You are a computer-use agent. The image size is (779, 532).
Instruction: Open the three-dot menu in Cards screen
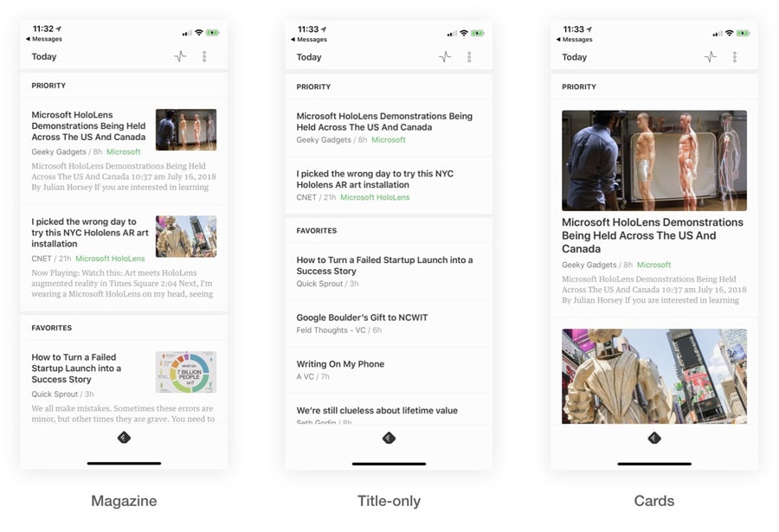[734, 57]
